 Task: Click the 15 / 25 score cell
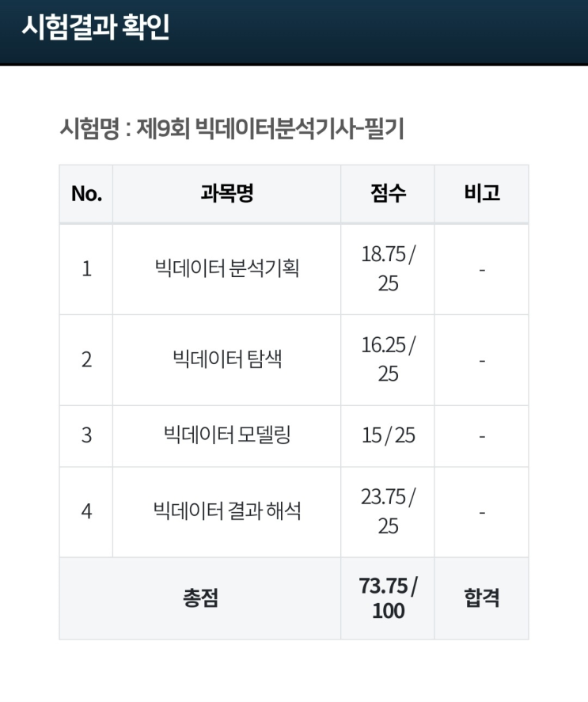[388, 435]
